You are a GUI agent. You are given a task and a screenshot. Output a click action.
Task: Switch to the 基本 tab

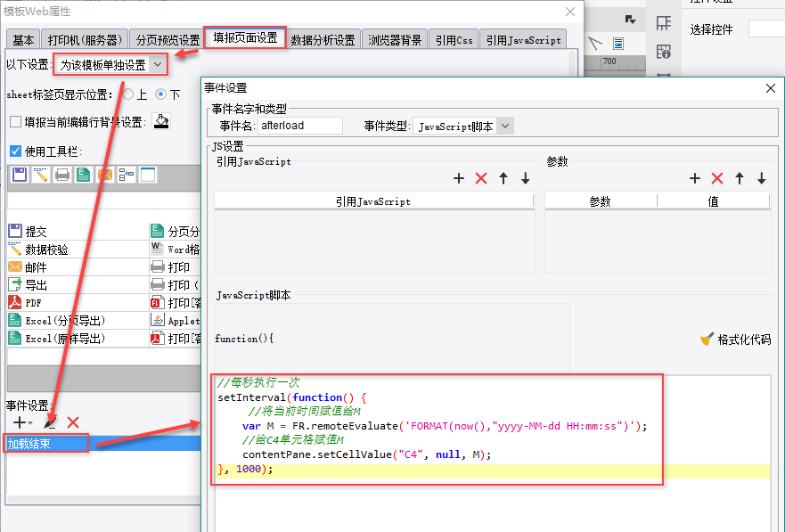(23, 39)
